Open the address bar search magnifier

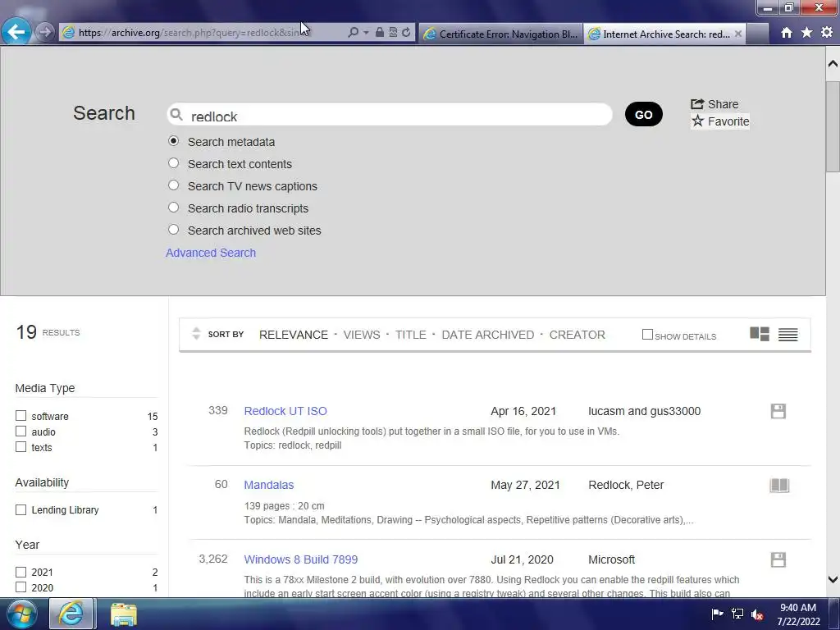tap(353, 33)
